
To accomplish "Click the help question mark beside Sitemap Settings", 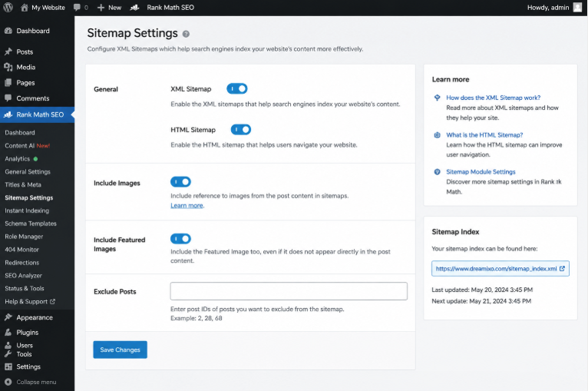I will (x=186, y=34).
